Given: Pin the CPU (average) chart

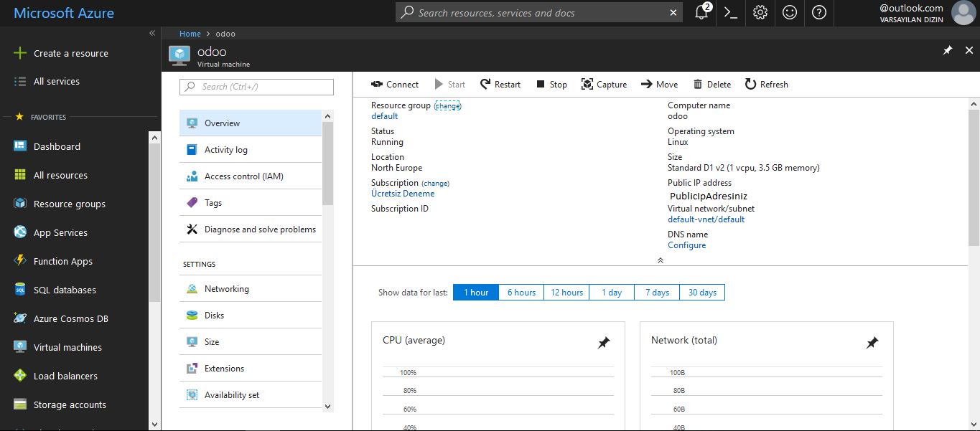Looking at the screenshot, I should click(604, 343).
